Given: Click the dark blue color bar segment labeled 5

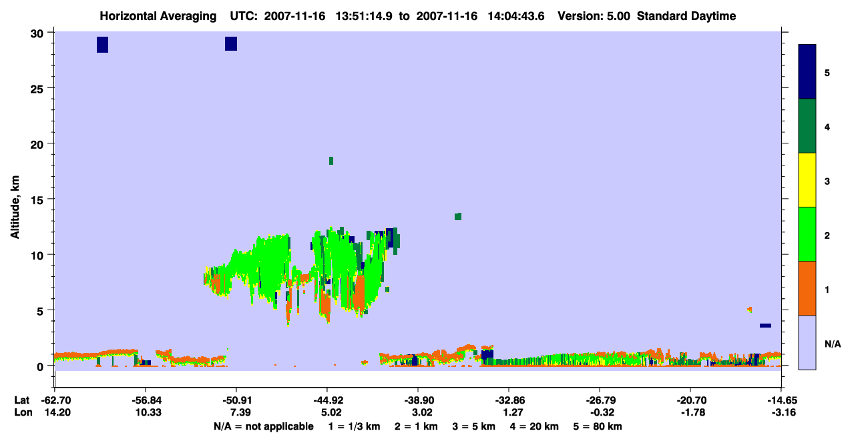Looking at the screenshot, I should (x=807, y=72).
